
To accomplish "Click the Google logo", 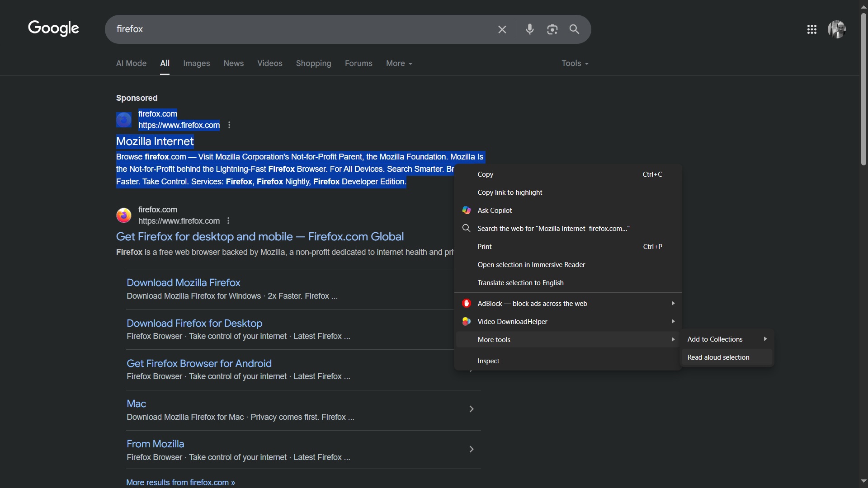I will tap(53, 28).
